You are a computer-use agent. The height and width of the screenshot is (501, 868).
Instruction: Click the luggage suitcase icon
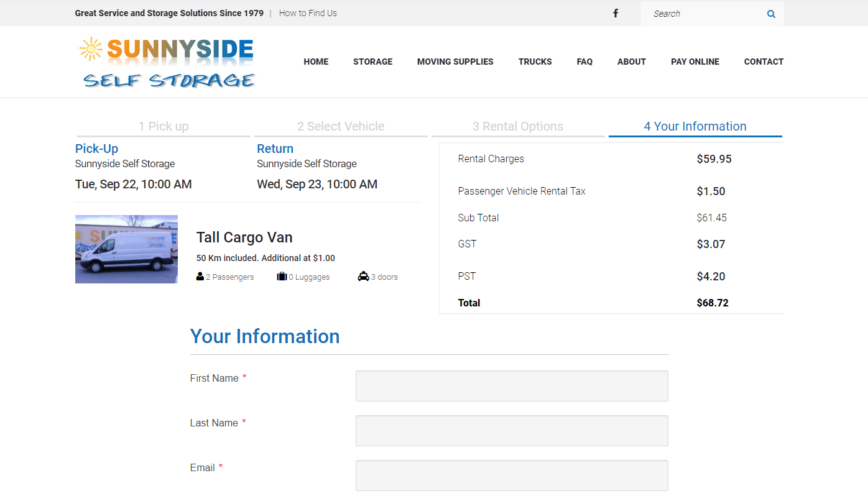[x=282, y=277]
